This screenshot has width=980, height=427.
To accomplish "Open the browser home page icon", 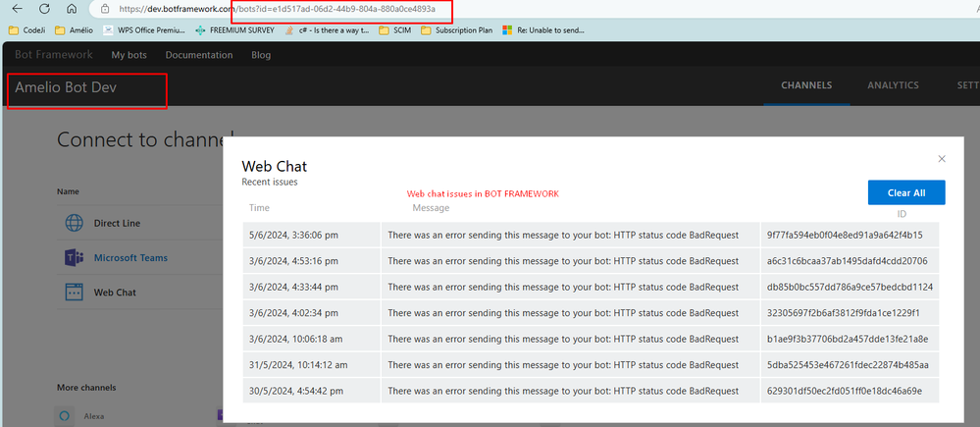I will 72,9.
